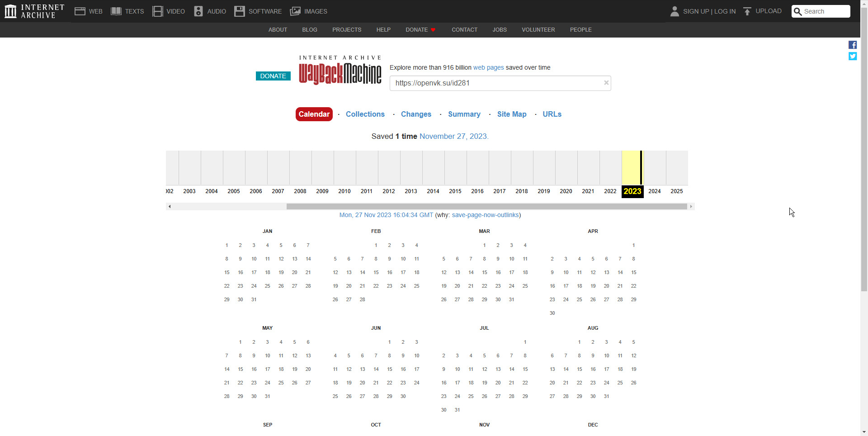Select year 2016 on the timeline
868x436 pixels.
click(477, 191)
